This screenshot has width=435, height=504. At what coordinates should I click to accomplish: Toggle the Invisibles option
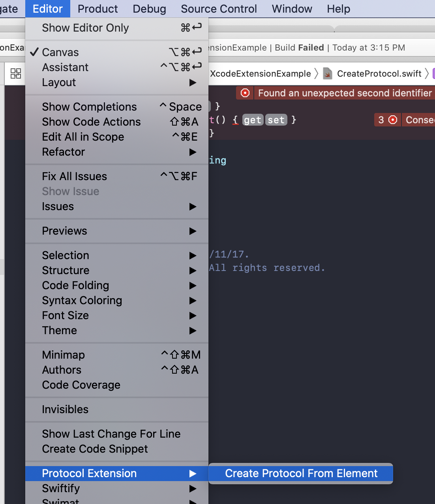tap(117, 410)
